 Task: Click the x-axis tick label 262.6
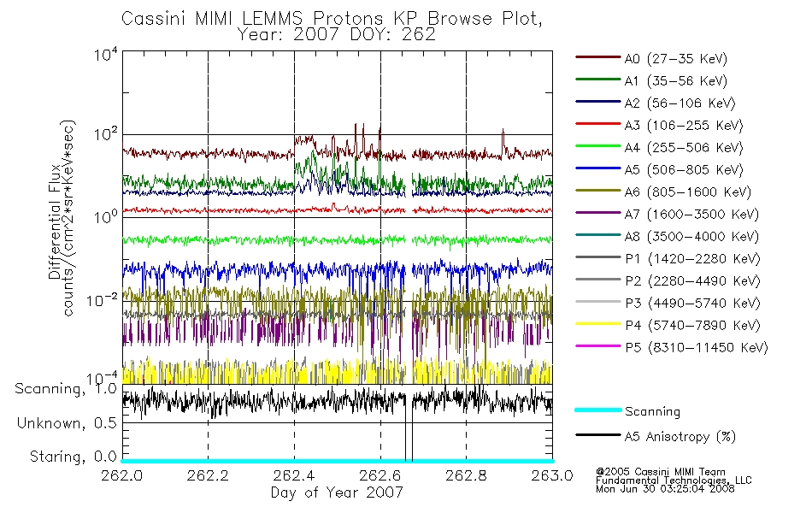(x=380, y=475)
